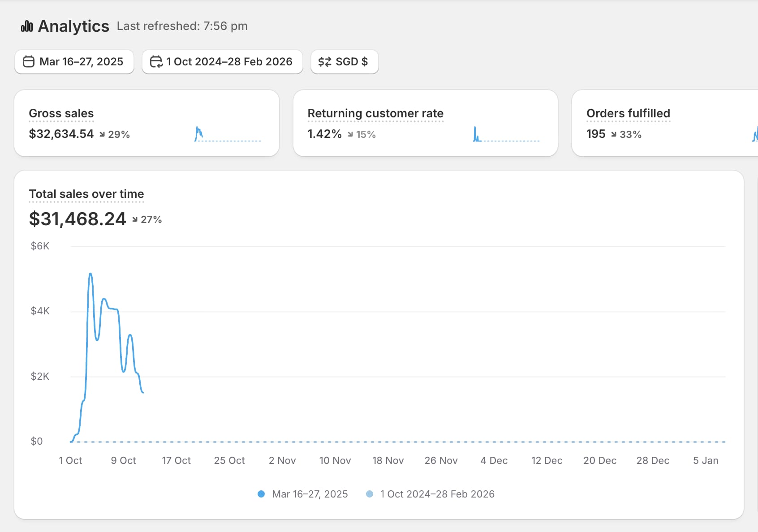Click the Returning customer rate sparkline

[x=506, y=134]
